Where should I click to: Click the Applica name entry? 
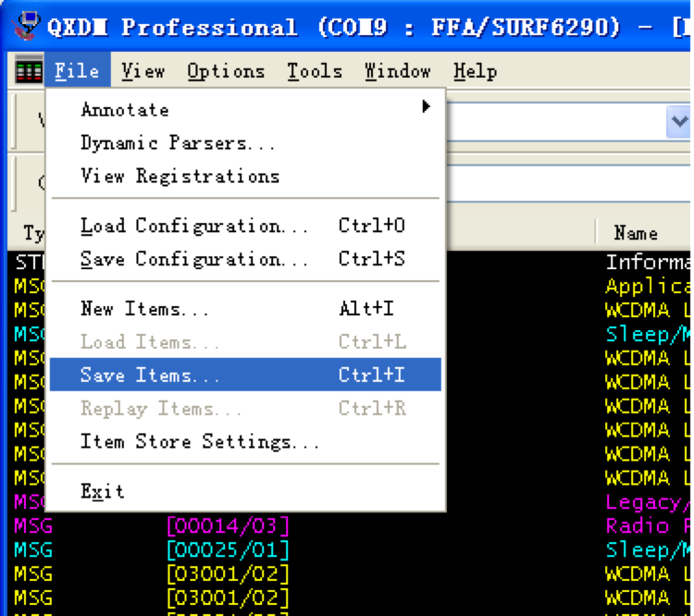click(x=648, y=287)
